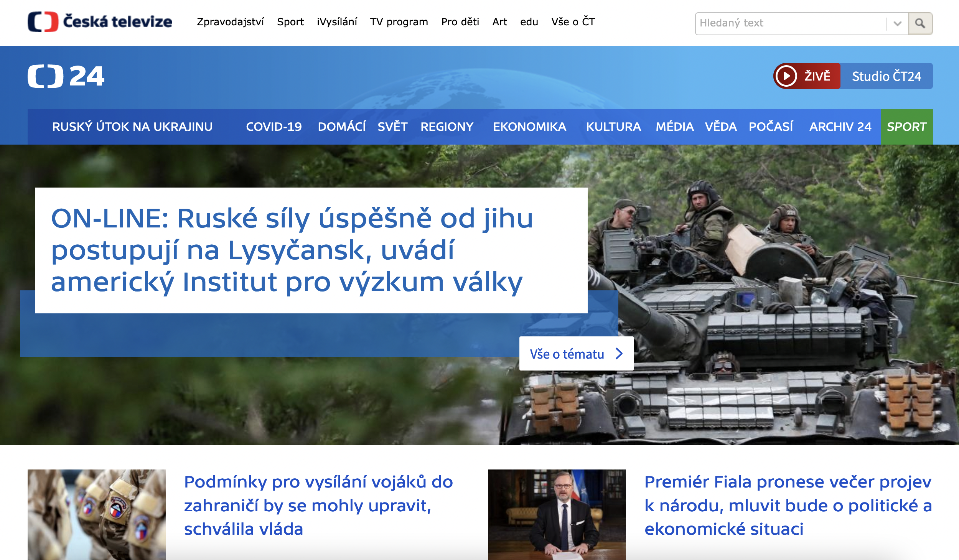Select the POČASÍ section tab
Viewport: 959px width, 560px height.
tap(771, 127)
